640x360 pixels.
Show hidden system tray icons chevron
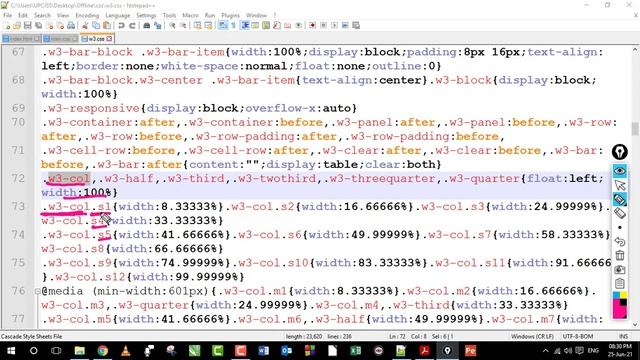tap(545, 351)
